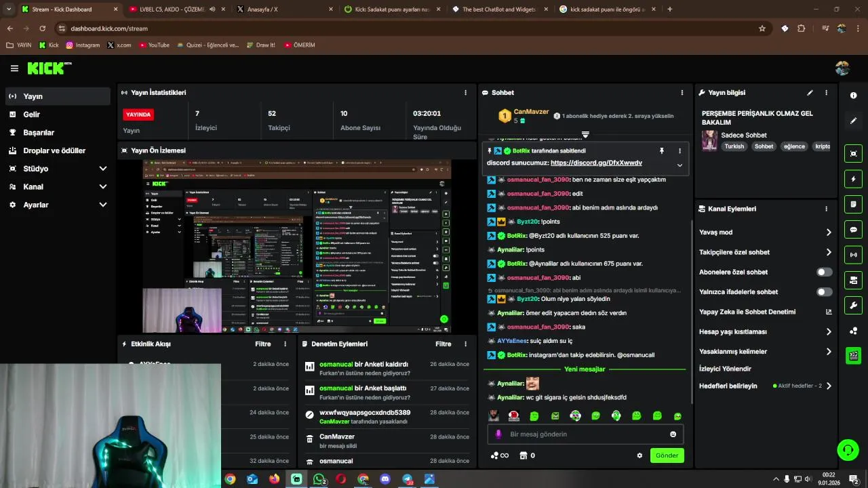Open the emoji picker in the message box
The image size is (868, 488).
[673, 434]
